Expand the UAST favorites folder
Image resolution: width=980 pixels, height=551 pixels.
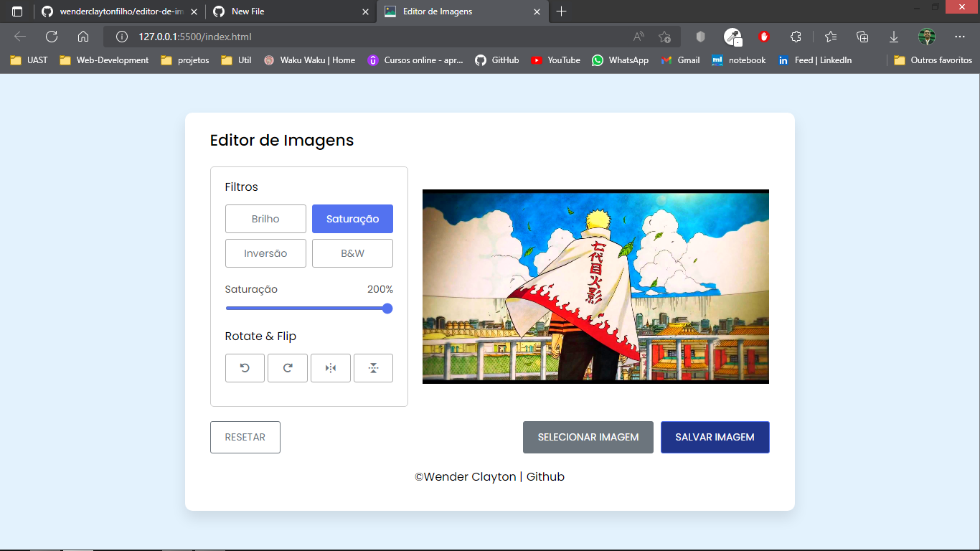pos(27,60)
